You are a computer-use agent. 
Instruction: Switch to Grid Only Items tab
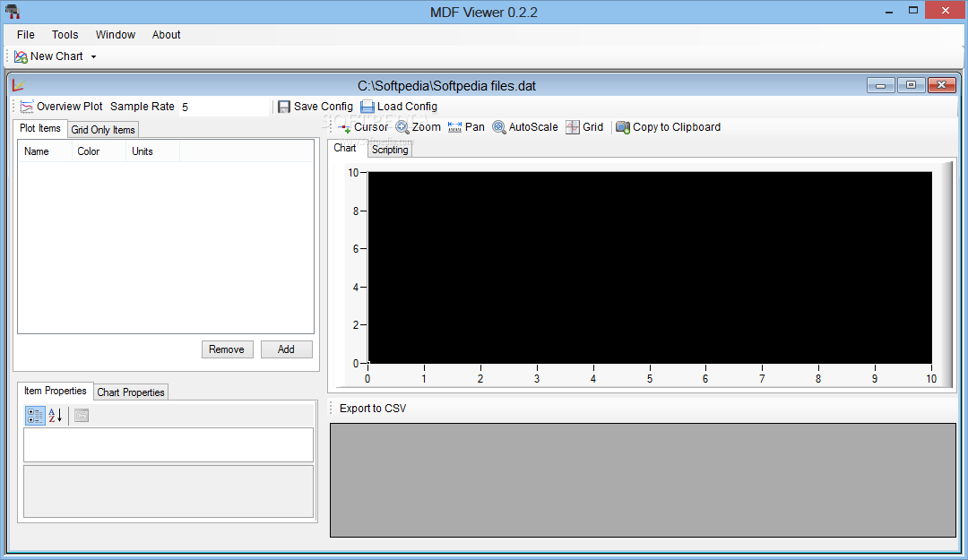tap(103, 130)
